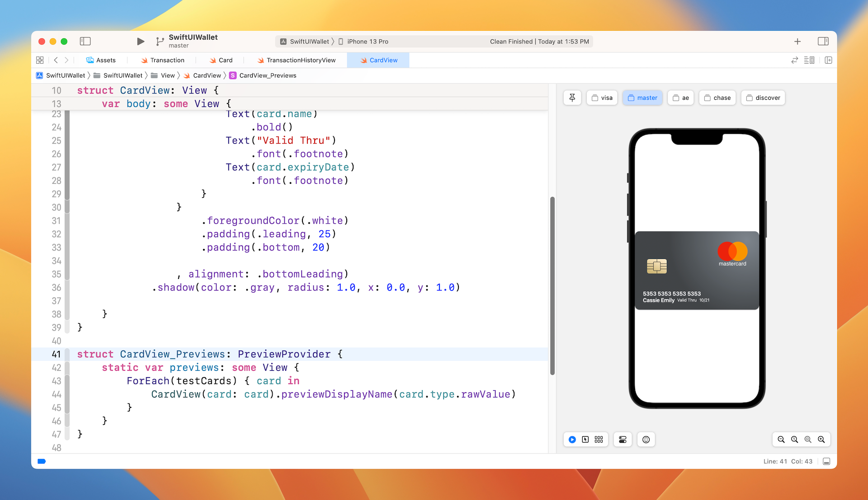Enable selectable preview mode with the cursor icon
The image size is (868, 500).
pos(586,439)
